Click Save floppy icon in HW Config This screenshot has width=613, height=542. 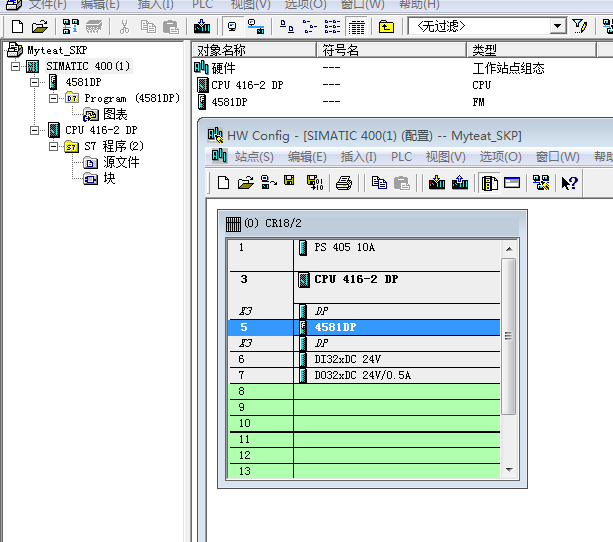289,181
